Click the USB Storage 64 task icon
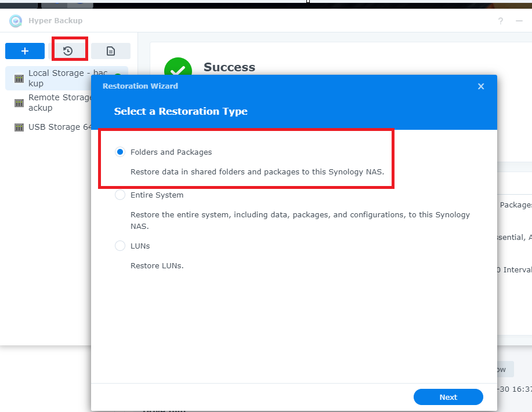 (x=18, y=127)
